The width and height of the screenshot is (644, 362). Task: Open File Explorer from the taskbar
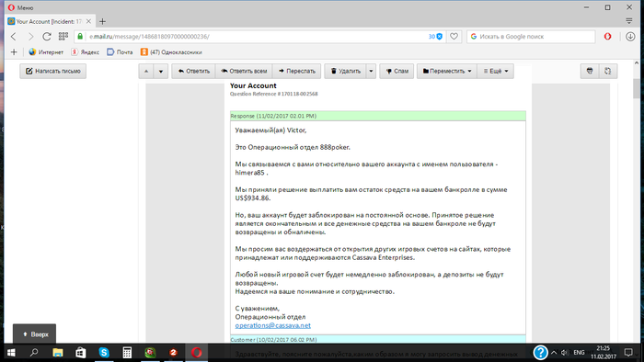click(x=57, y=353)
